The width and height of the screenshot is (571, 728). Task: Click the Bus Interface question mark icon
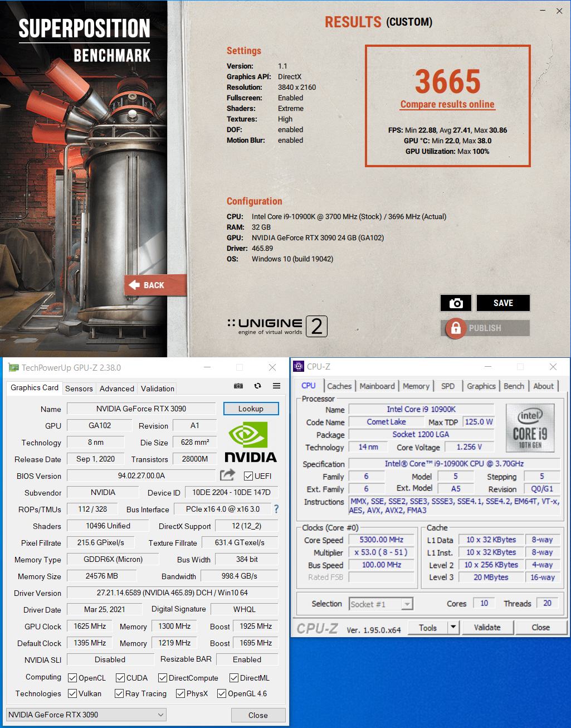[276, 509]
